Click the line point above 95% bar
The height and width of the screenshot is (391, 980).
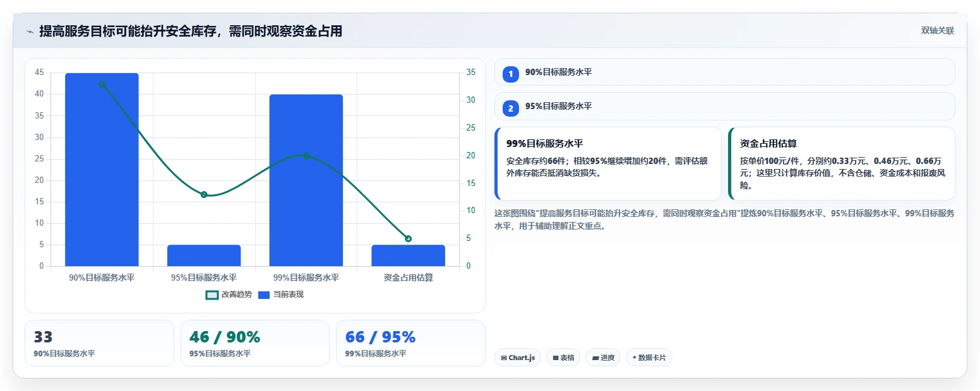tap(204, 194)
